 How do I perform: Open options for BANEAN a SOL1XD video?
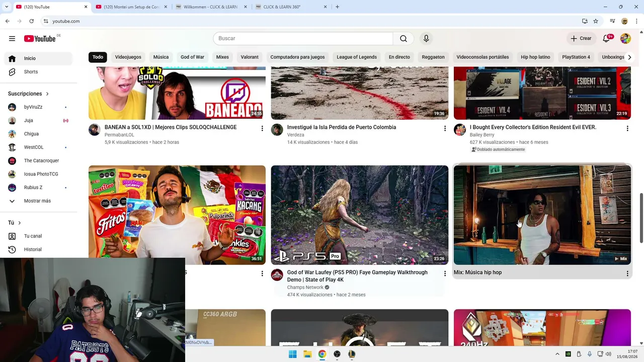click(262, 129)
